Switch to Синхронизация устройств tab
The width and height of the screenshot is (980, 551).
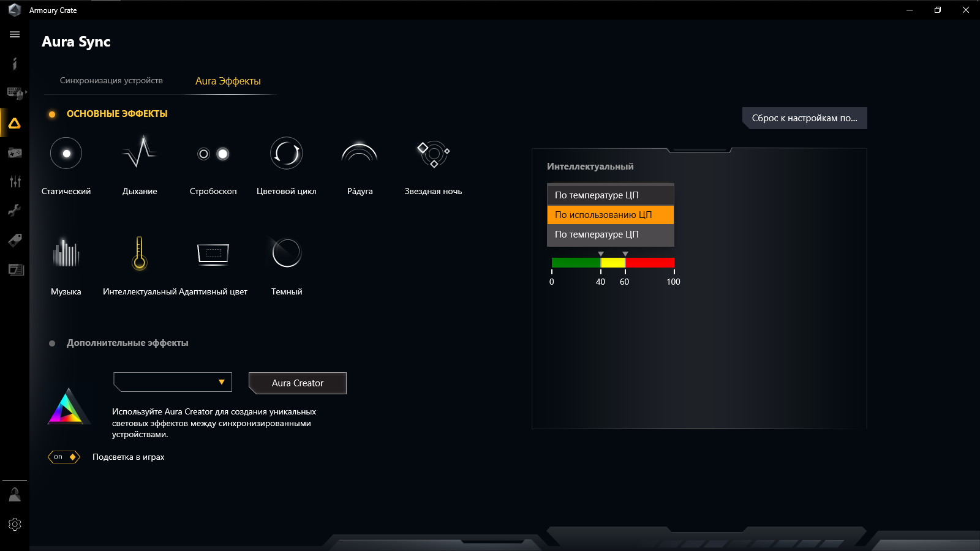click(x=111, y=80)
